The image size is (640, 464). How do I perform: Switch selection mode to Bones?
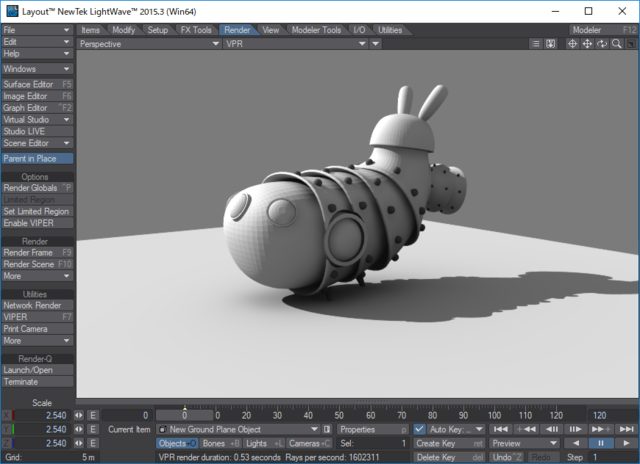(x=221, y=443)
